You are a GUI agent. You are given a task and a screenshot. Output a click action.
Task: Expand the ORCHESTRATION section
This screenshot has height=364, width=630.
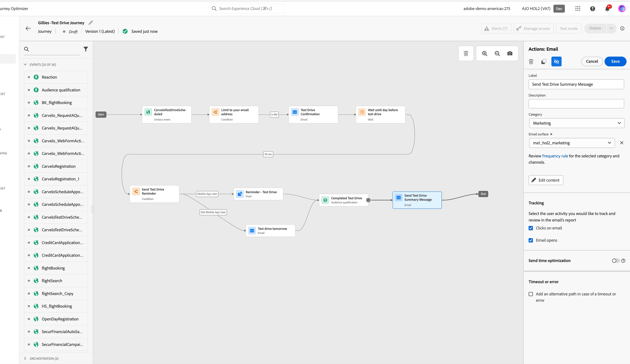coord(25,358)
